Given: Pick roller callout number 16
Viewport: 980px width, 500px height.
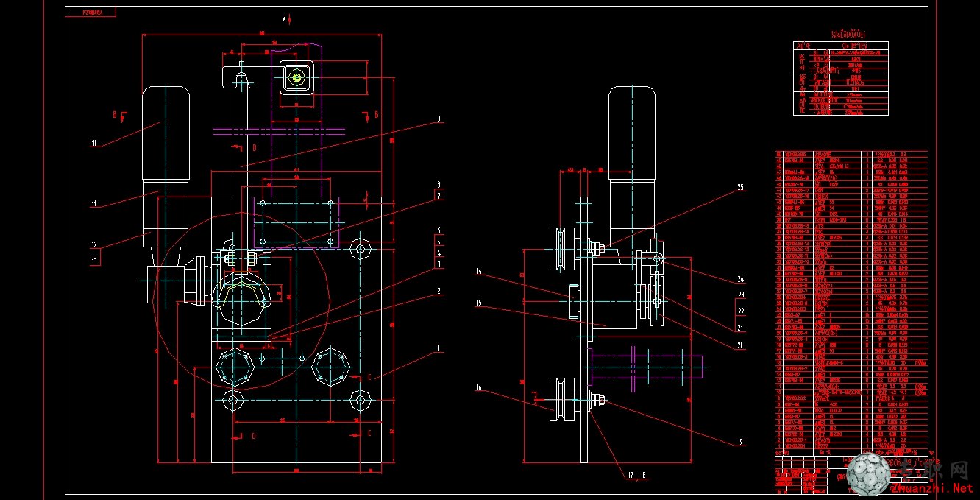Looking at the screenshot, I should click(x=478, y=387).
